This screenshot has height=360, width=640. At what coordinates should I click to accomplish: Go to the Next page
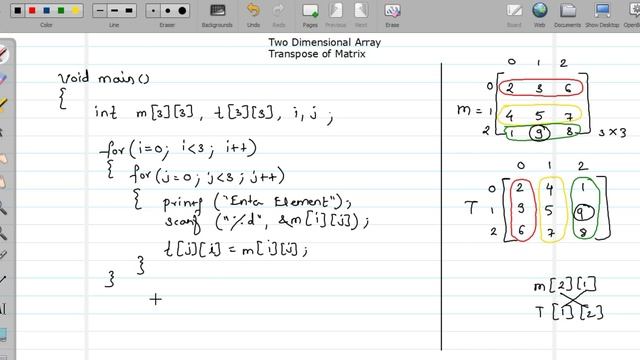(361, 15)
